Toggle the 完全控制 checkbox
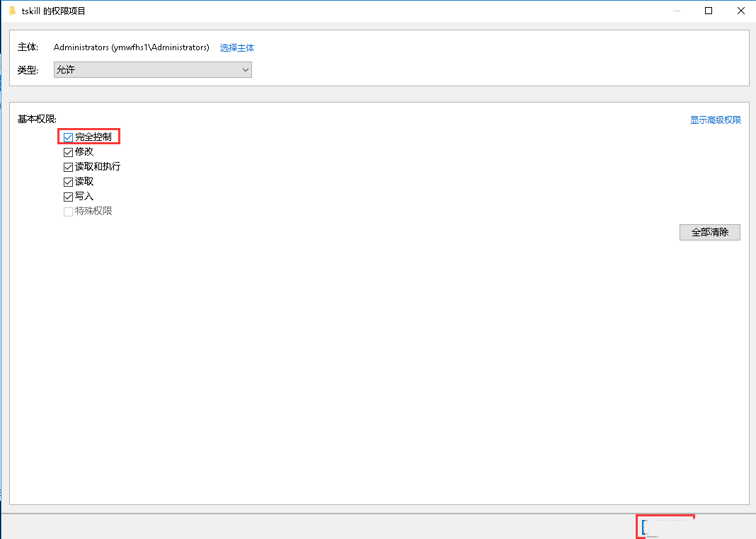The width and height of the screenshot is (756, 539). coord(68,137)
